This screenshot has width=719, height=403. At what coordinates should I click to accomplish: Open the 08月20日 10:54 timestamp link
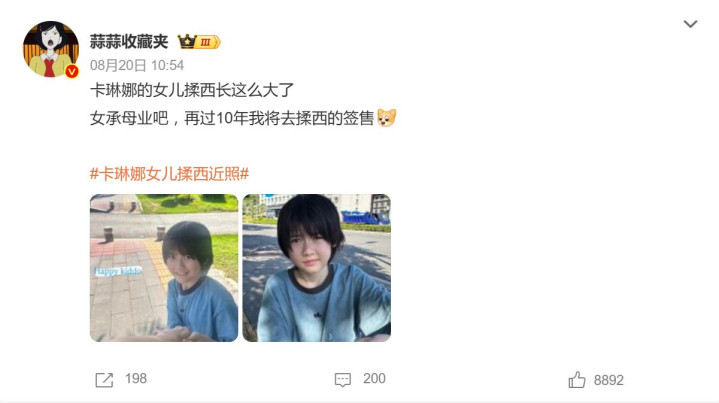pos(137,66)
